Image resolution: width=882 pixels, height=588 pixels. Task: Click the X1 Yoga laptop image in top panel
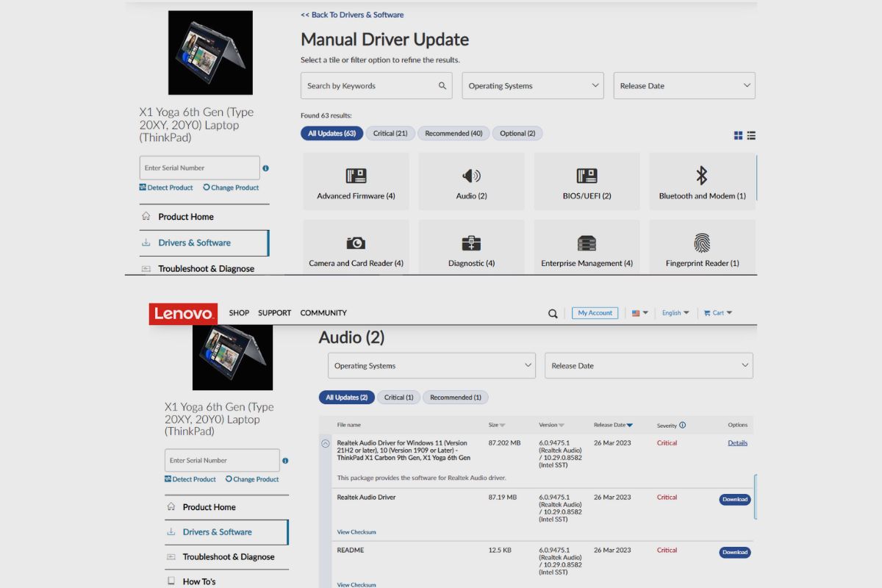click(210, 52)
